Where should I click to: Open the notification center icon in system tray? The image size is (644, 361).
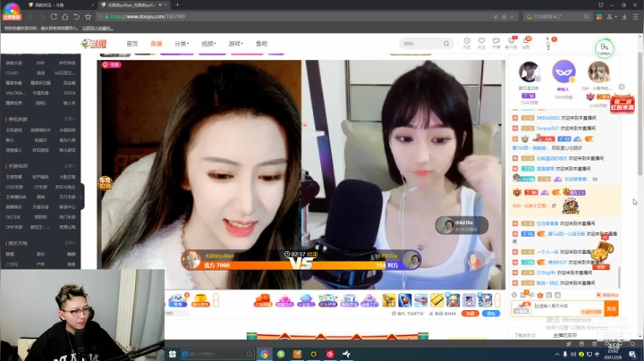633,354
